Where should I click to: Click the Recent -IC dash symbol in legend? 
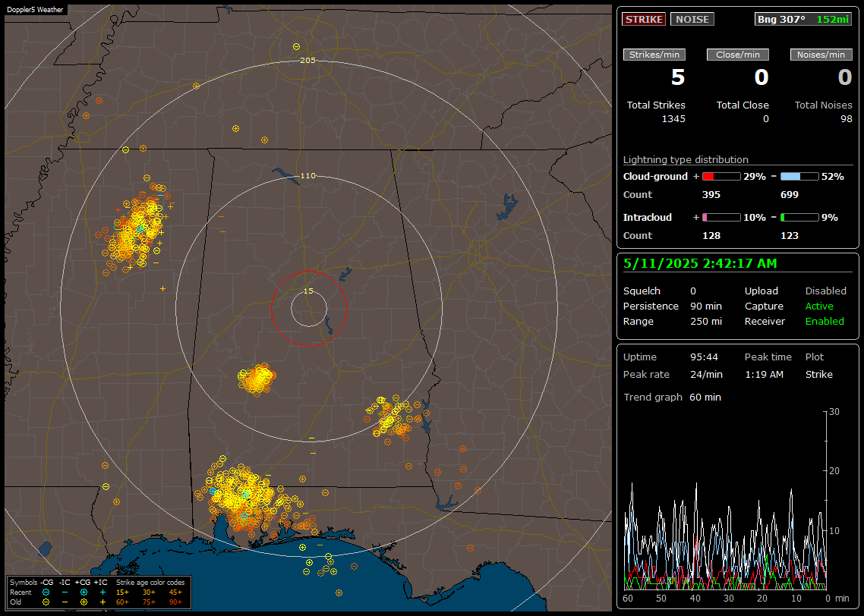(65, 592)
